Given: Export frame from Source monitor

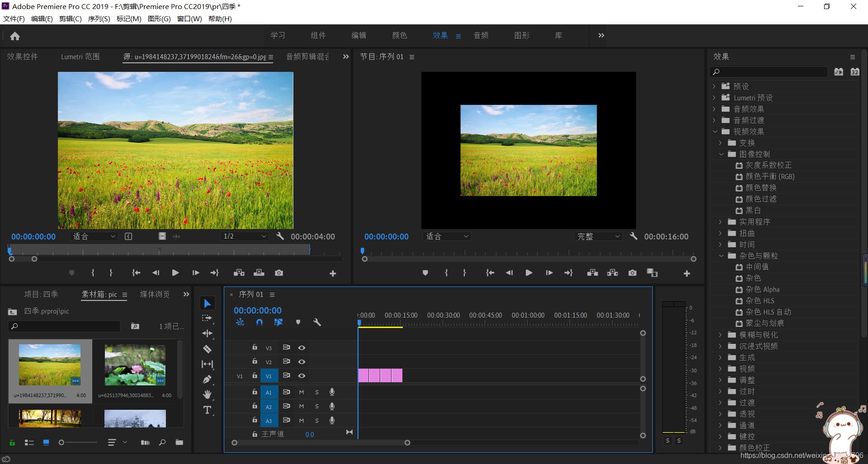Looking at the screenshot, I should pyautogui.click(x=279, y=273).
